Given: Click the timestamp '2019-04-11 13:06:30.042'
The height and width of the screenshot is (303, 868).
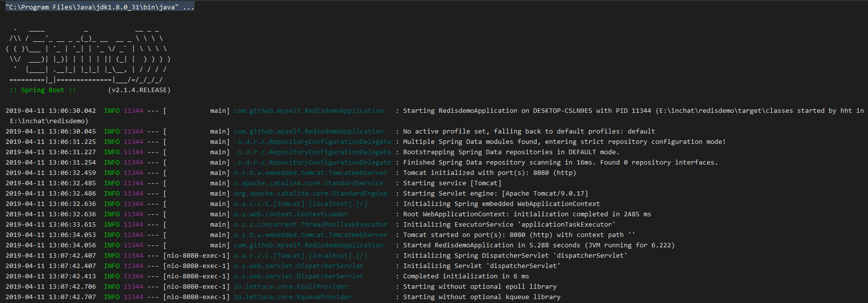Looking at the screenshot, I should [51, 111].
